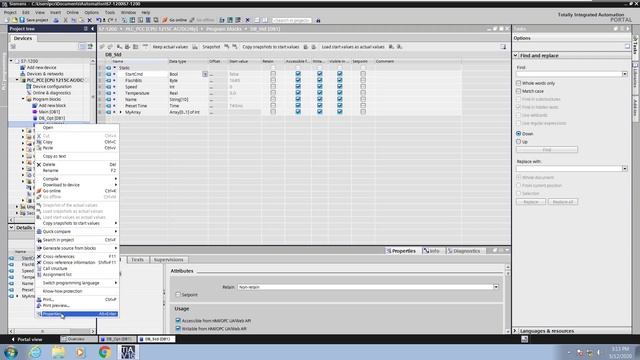
Task: Open the Online menu in the menu bar
Action: point(72,13)
